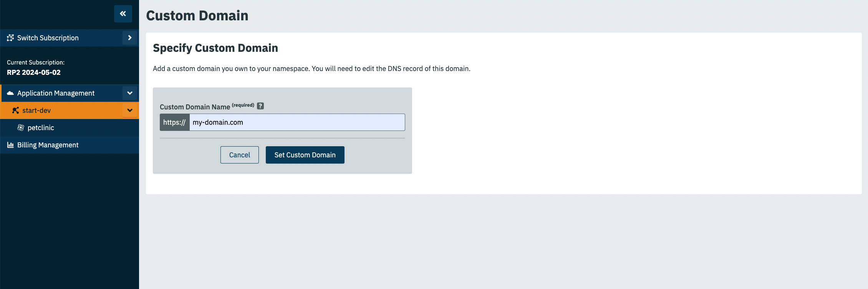Click the Switch Subscription network icon
The width and height of the screenshot is (868, 289).
pos(10,38)
